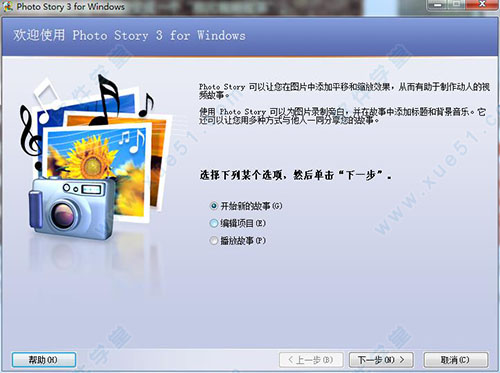Cancel the wizard with 取消(C) button
The height and width of the screenshot is (373, 500).
coord(456,360)
